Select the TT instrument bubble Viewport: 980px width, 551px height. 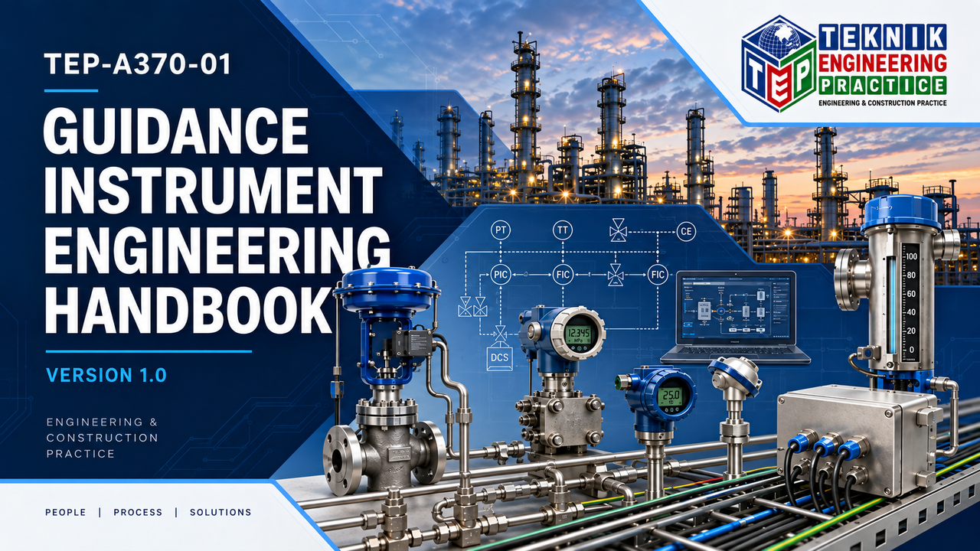(x=563, y=230)
